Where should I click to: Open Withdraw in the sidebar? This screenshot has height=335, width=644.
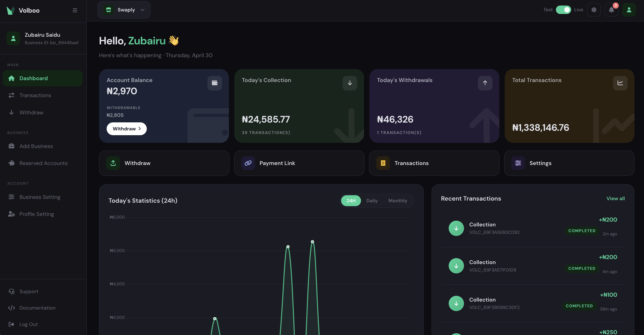(x=42, y=113)
